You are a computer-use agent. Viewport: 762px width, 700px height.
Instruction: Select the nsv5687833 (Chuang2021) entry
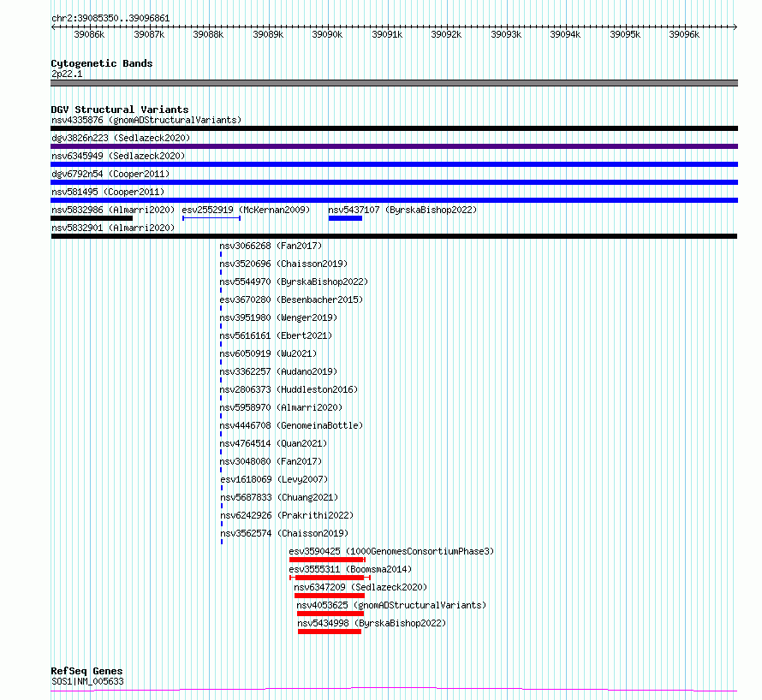(x=279, y=497)
